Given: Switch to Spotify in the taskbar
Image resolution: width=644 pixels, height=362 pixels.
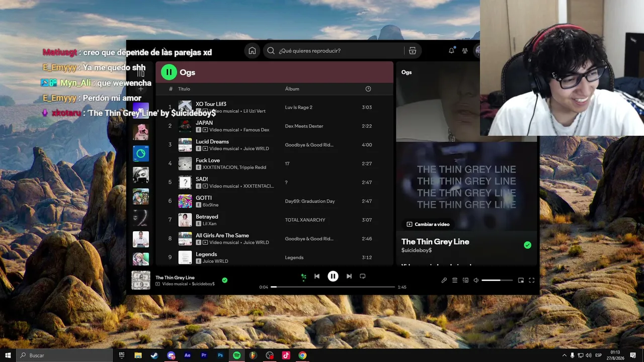Looking at the screenshot, I should coord(236,355).
